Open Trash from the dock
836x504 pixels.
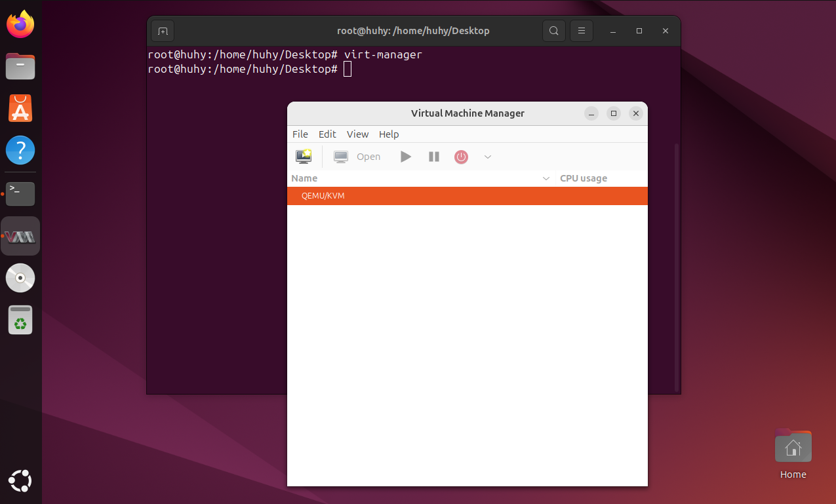(20, 320)
